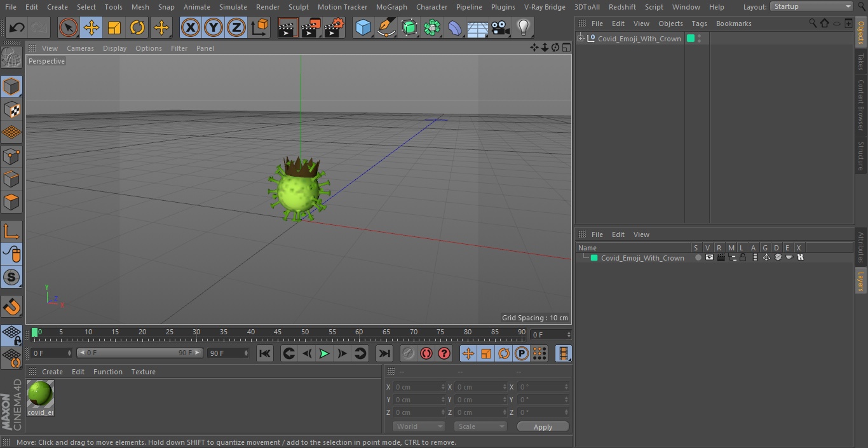Click the green layer color swatch

(x=594, y=258)
